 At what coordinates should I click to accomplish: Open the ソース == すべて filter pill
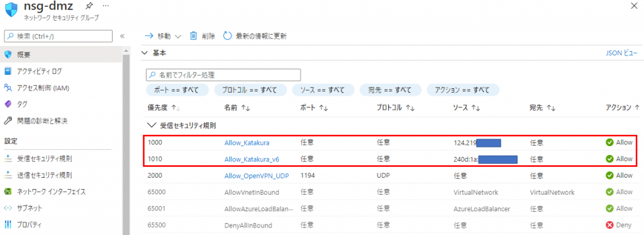[x=323, y=89]
